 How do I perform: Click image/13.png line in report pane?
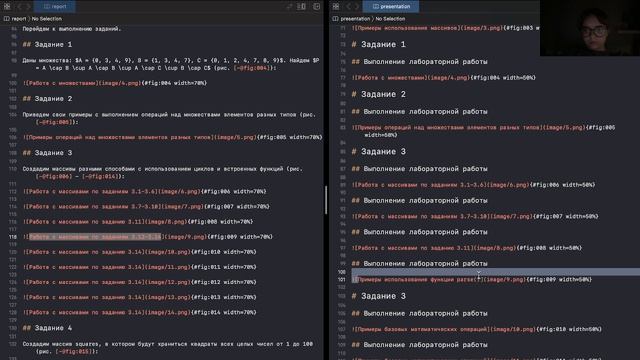click(x=140, y=297)
